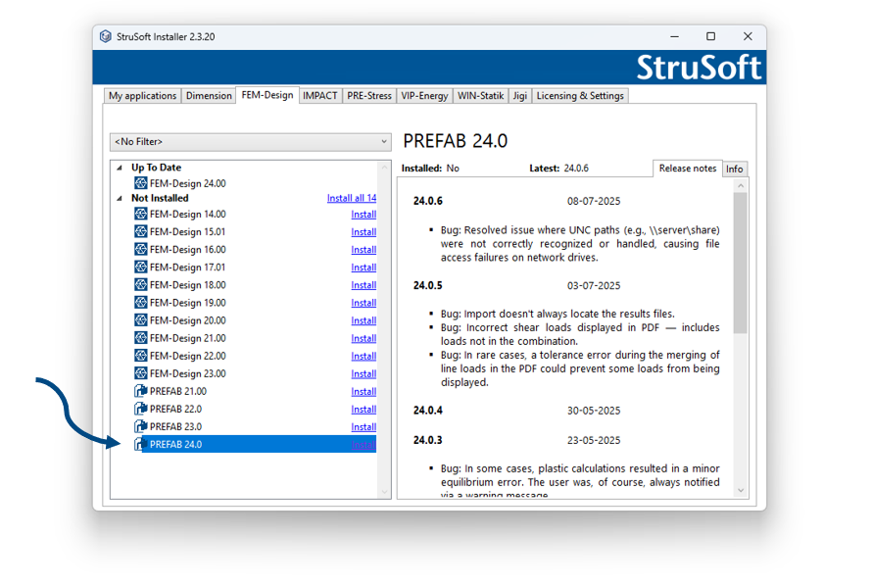Click the FEM-Design 24.00 application icon
This screenshot has height=588, width=873.
point(141,183)
